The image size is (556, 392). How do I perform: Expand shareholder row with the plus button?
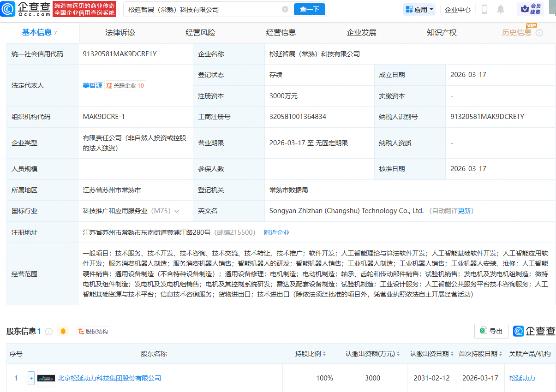coord(31,378)
